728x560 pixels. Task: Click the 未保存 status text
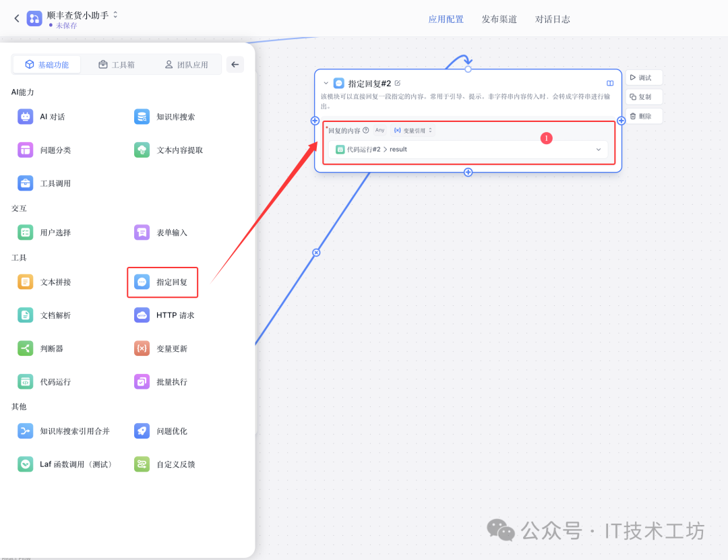point(66,26)
